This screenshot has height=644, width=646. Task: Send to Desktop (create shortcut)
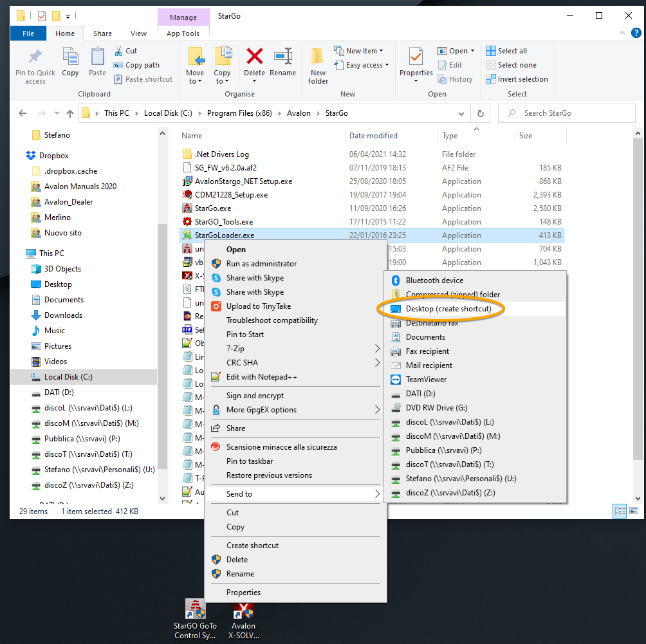point(448,309)
